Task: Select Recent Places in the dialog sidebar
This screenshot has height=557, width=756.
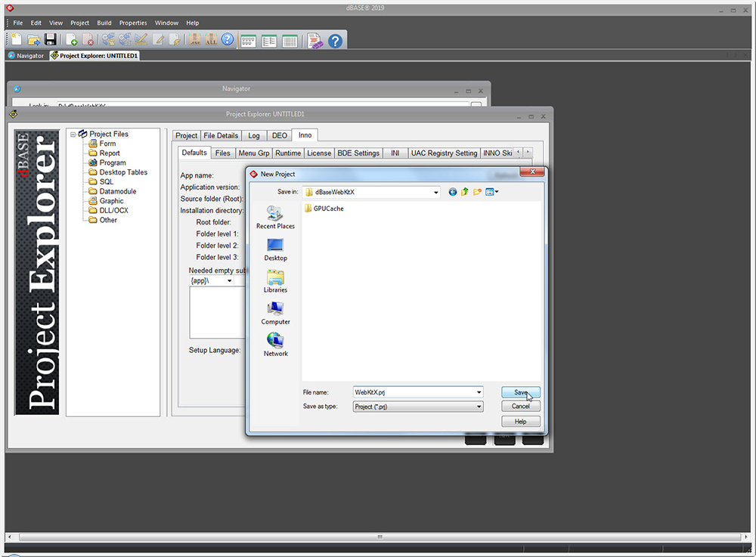Action: [x=275, y=218]
